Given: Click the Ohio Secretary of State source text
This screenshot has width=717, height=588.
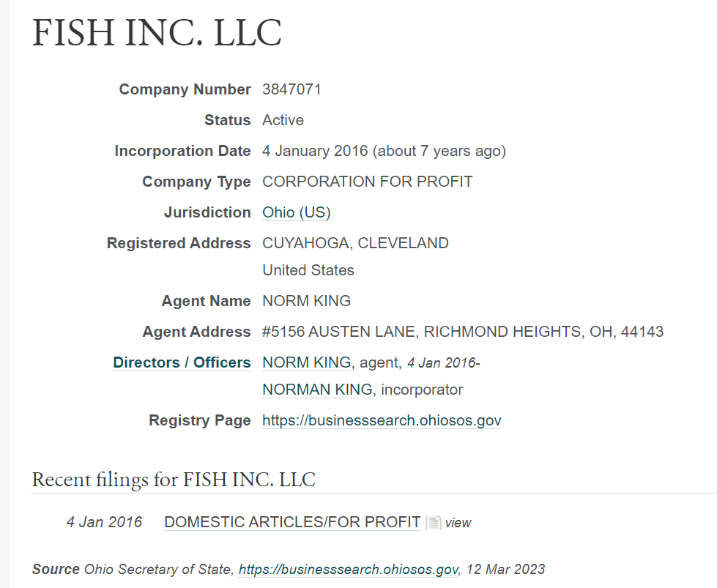Looking at the screenshot, I should click(x=158, y=569).
